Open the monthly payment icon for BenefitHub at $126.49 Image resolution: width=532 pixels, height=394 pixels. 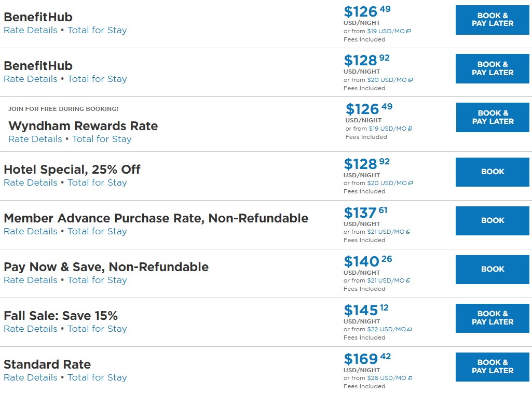[x=409, y=31]
